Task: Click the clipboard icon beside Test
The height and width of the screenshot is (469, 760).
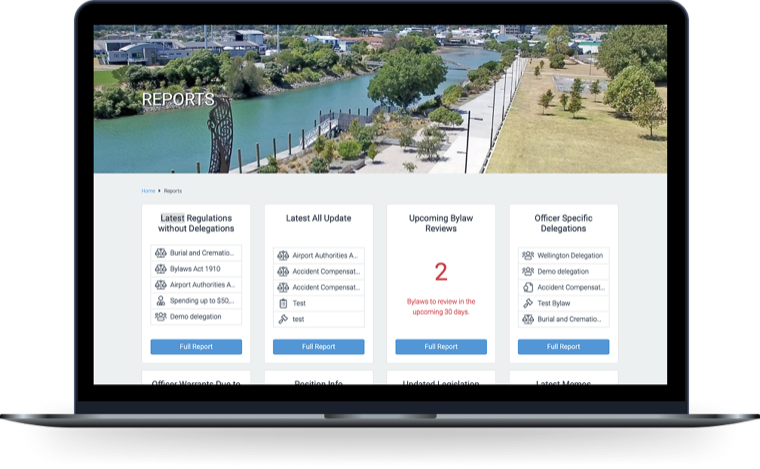Action: pyautogui.click(x=283, y=303)
